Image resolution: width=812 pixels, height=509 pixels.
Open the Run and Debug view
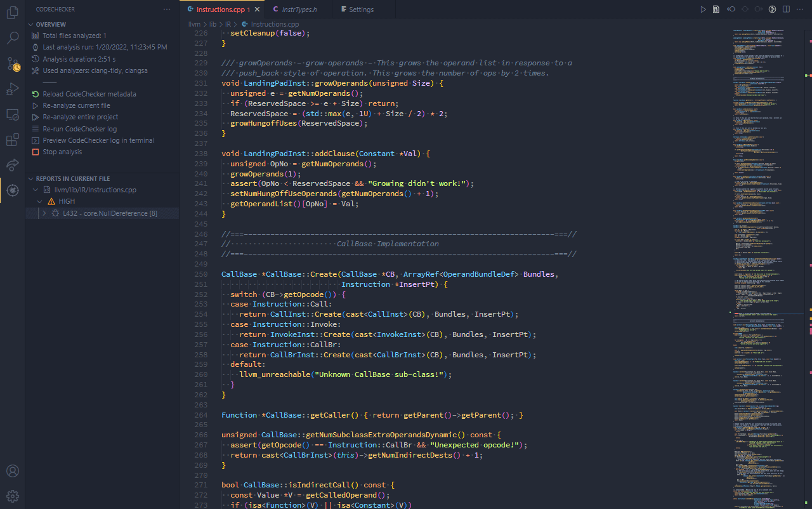point(12,89)
